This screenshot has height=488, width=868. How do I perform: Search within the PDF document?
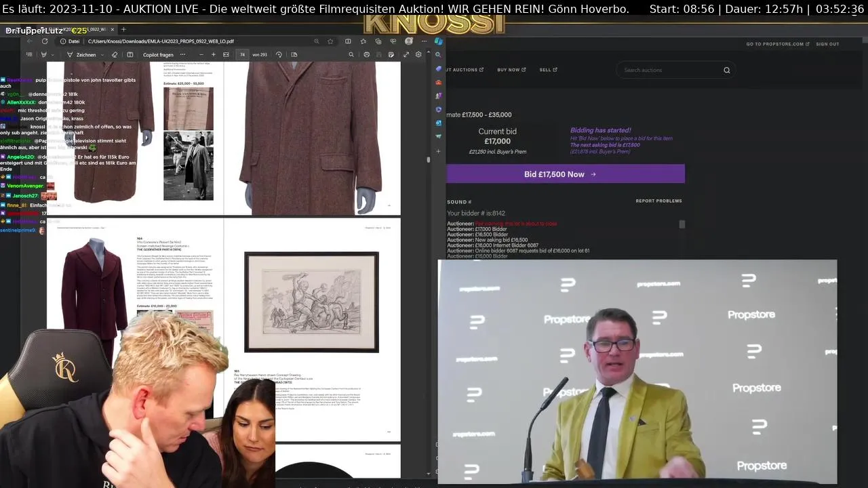[351, 54]
